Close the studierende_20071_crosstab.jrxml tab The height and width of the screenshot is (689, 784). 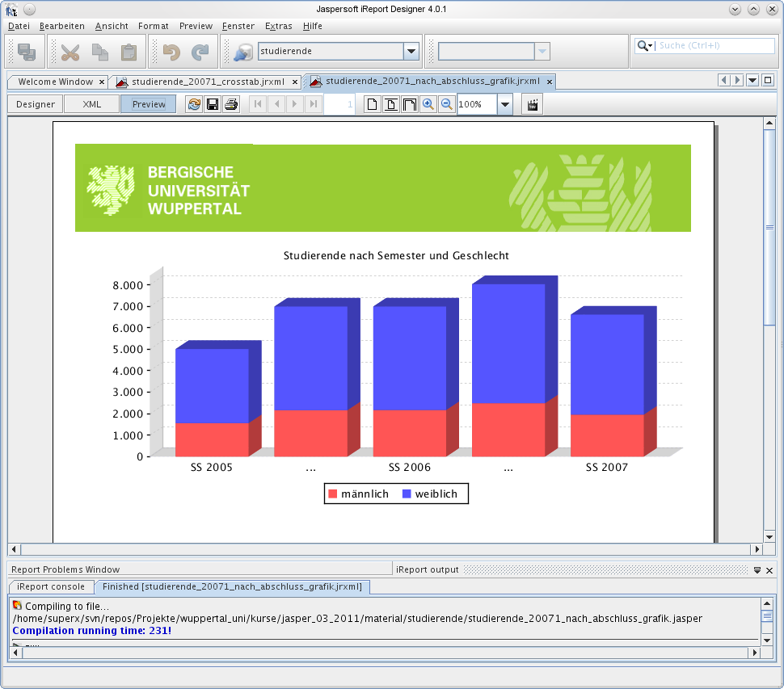(295, 82)
